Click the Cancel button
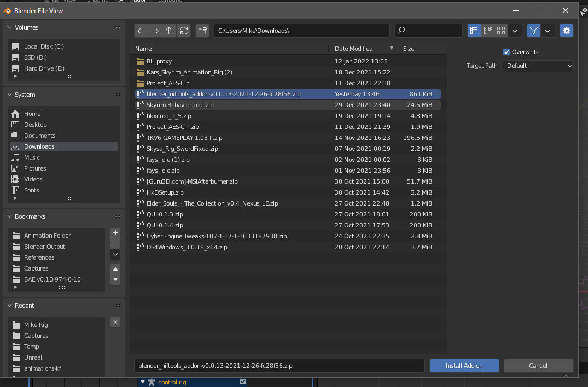The image size is (588, 387). 538,366
